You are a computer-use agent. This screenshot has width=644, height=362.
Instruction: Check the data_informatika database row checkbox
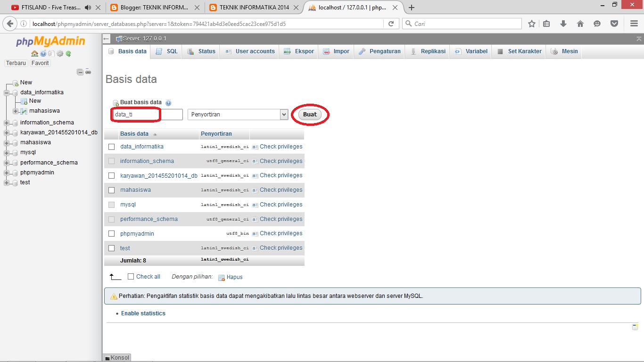click(x=111, y=146)
